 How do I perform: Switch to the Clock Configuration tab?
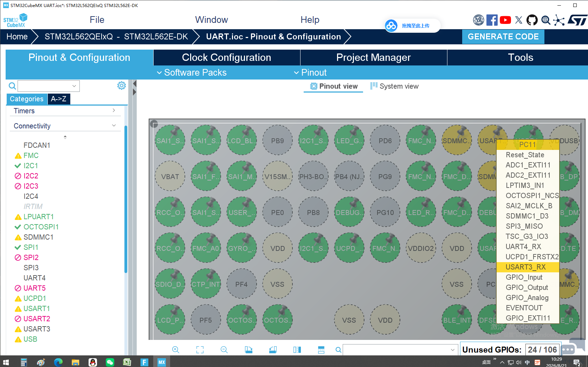(227, 57)
